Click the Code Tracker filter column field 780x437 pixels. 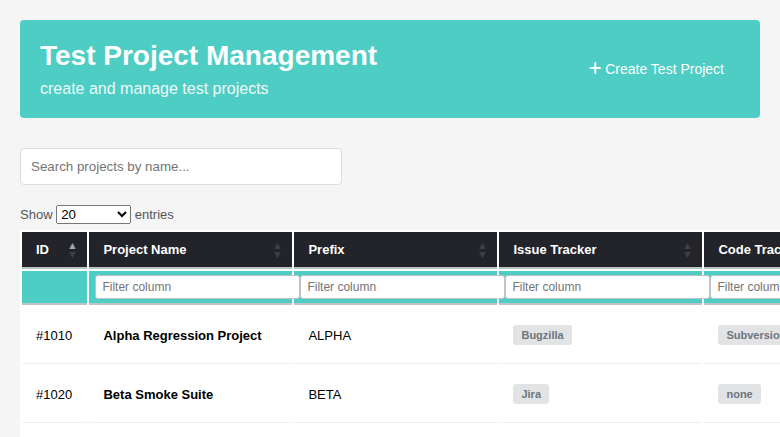click(745, 287)
